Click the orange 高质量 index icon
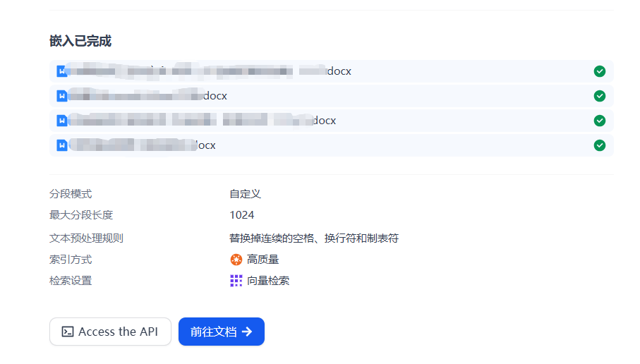Screen dimensions: 640x364 (x=236, y=260)
